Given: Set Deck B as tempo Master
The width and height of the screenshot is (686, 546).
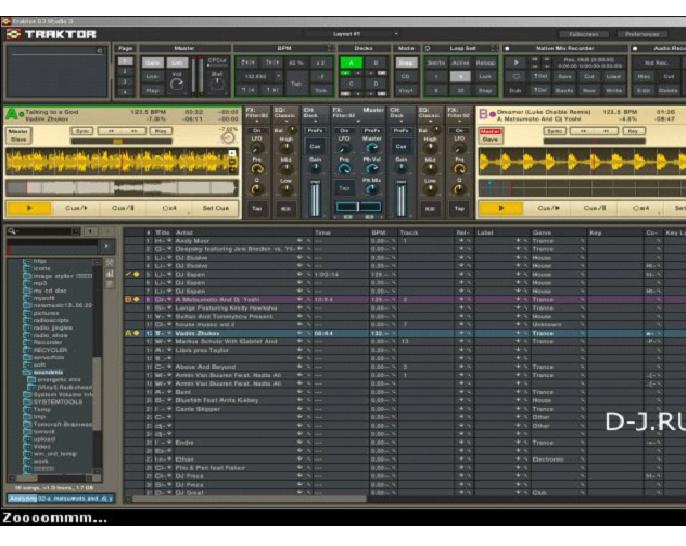Looking at the screenshot, I should click(x=490, y=131).
